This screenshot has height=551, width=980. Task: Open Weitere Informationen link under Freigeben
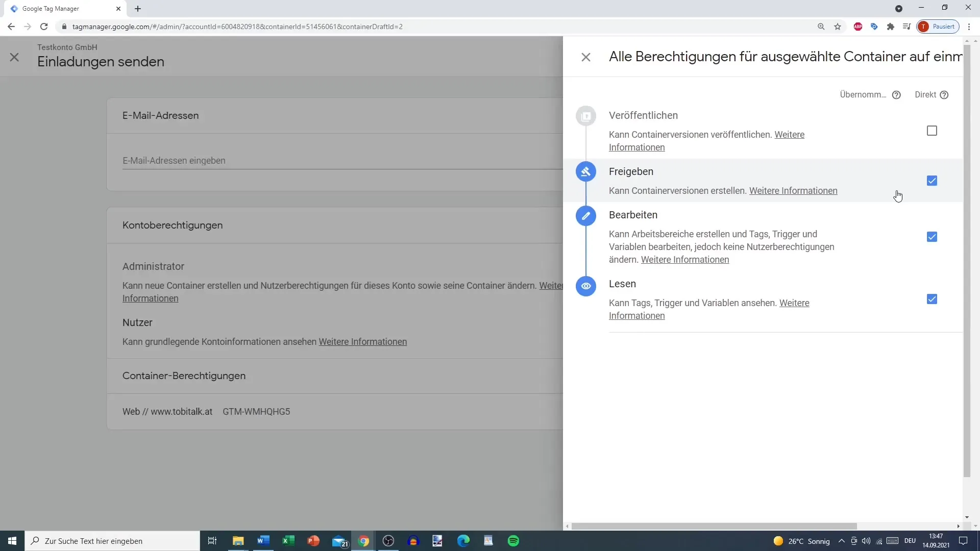793,191
